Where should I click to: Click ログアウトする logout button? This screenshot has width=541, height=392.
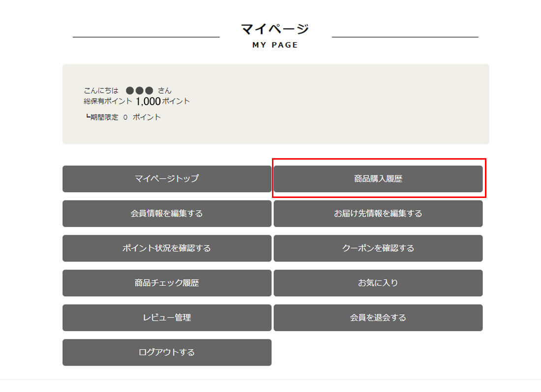(x=167, y=352)
